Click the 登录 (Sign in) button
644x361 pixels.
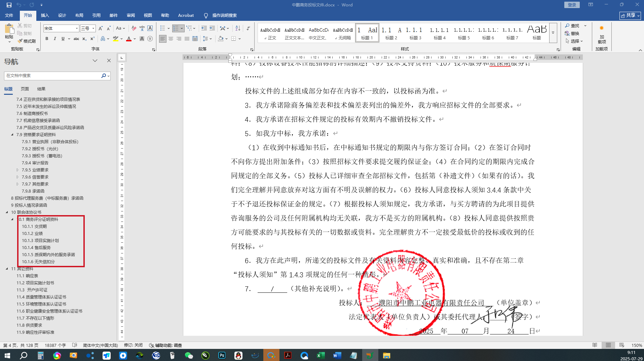pos(572,5)
